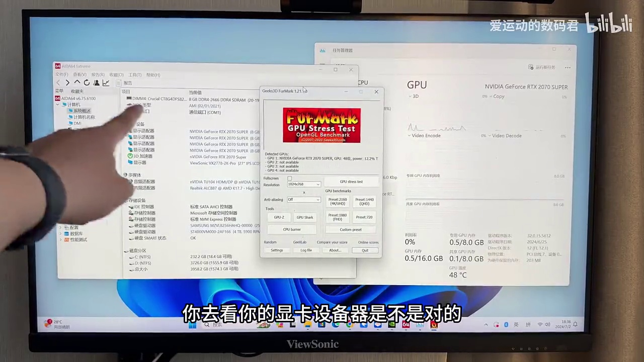The image size is (644, 362).
Task: Launch the GPU-Z tool from FurMark
Action: (279, 217)
